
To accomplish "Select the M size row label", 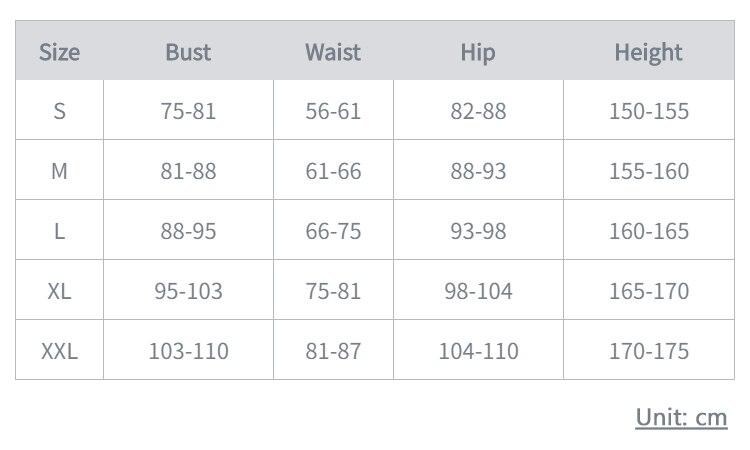I will point(59,171).
